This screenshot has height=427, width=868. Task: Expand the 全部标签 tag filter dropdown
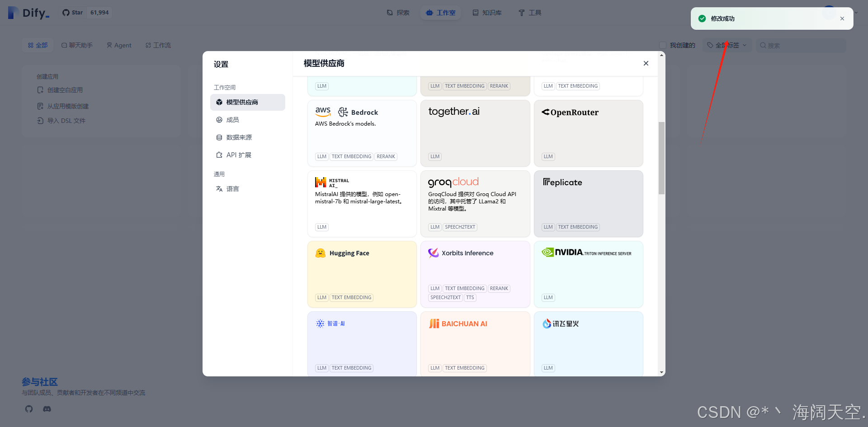click(x=727, y=45)
